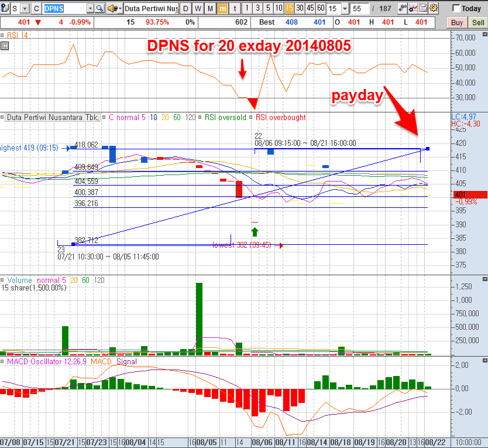The width and height of the screenshot is (488, 448).
Task: Select the highlighted m minute chart button
Action: pos(222,8)
